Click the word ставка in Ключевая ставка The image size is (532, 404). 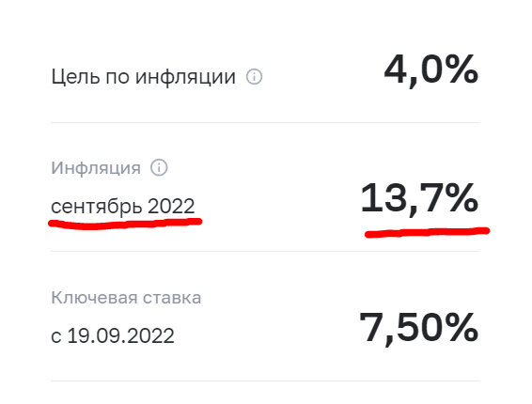172,298
